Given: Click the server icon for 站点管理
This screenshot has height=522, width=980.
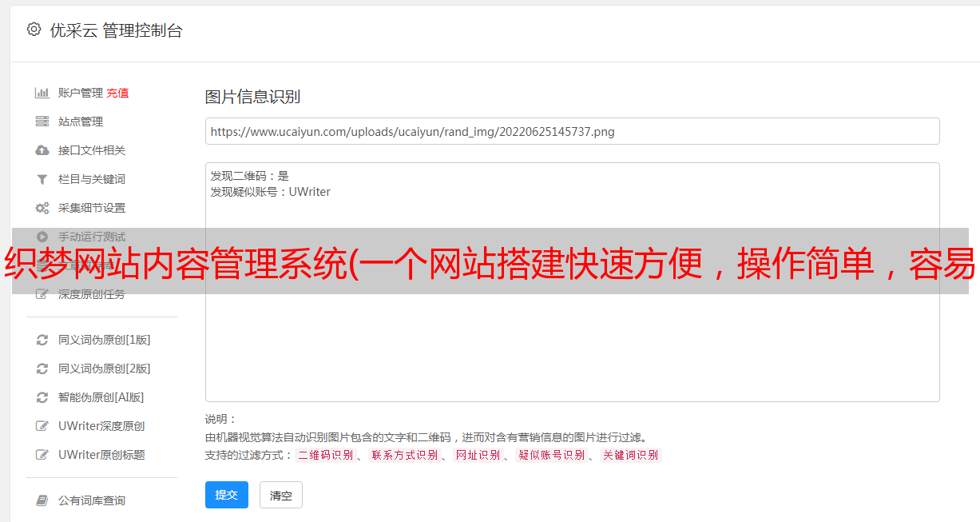Looking at the screenshot, I should point(42,122).
